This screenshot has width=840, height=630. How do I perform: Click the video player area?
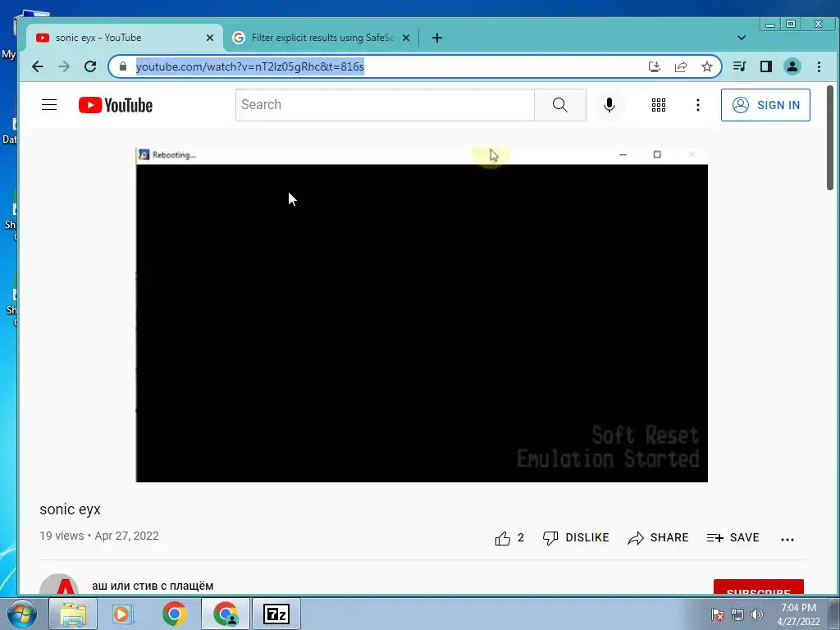(422, 314)
